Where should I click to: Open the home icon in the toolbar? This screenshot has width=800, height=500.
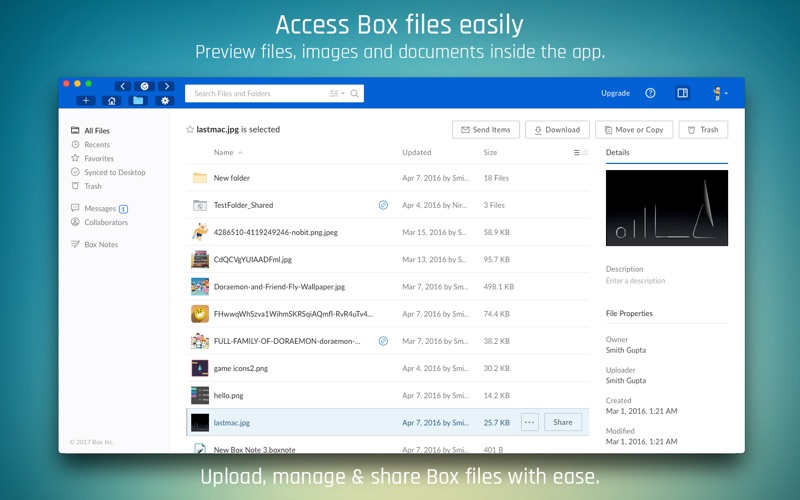[x=112, y=101]
